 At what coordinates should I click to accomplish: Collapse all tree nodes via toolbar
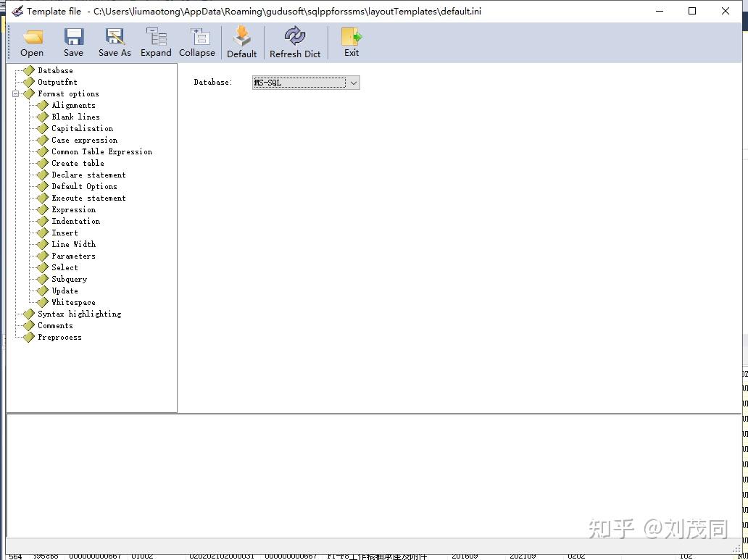click(197, 42)
